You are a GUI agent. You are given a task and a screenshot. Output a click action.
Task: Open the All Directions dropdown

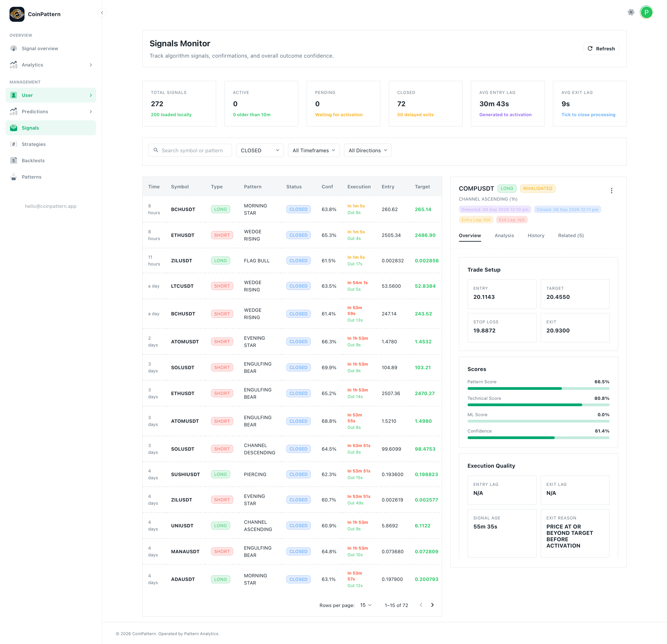[x=368, y=150]
